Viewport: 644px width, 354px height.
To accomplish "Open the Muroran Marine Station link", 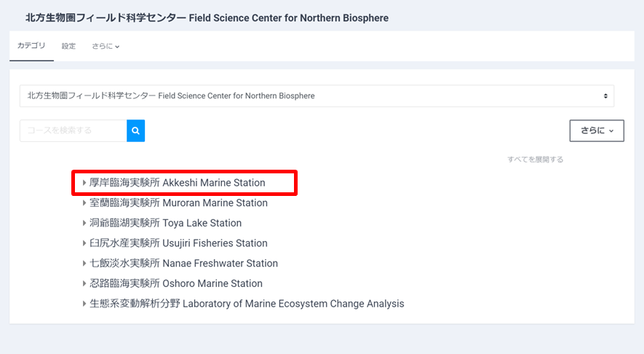I will click(x=178, y=203).
